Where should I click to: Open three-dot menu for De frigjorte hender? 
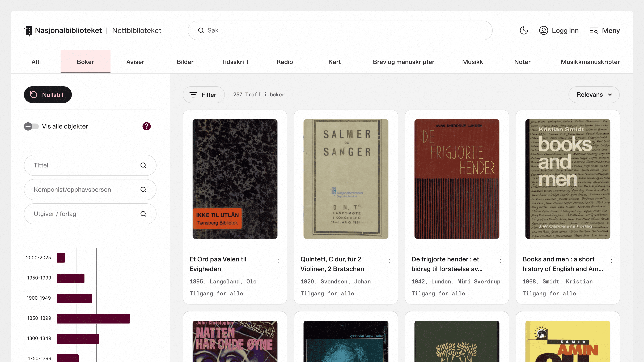click(501, 259)
